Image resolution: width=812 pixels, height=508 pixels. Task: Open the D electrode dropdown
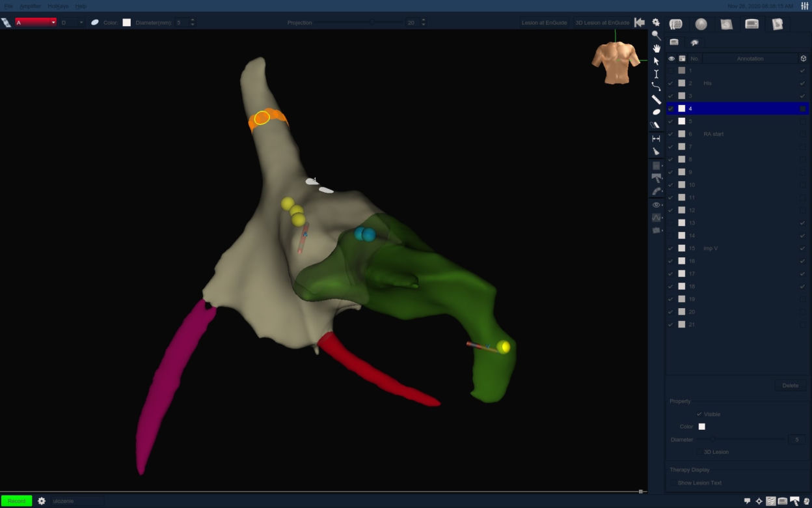coord(72,22)
